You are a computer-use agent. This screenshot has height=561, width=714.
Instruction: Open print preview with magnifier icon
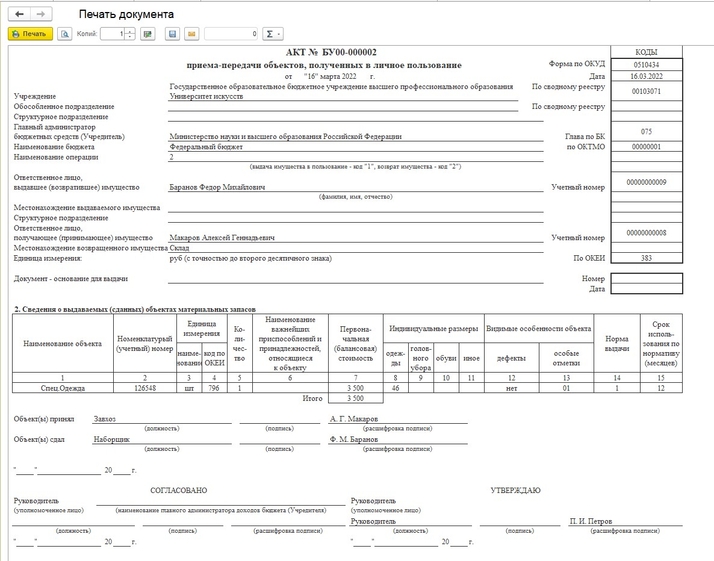click(66, 34)
